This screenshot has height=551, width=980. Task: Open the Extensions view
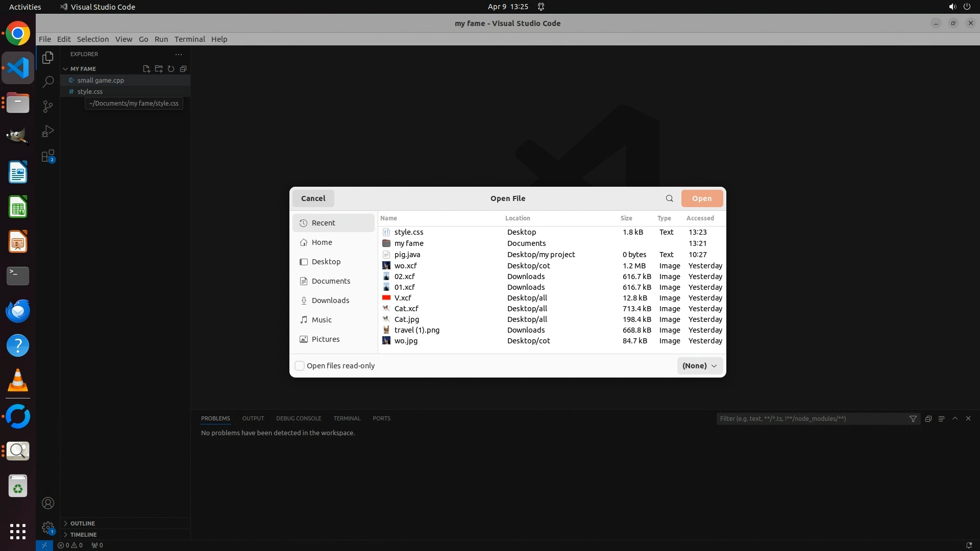(x=47, y=156)
